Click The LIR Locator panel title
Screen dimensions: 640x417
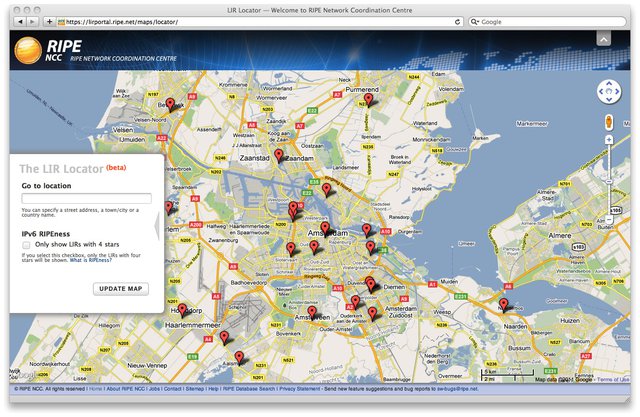pos(61,169)
